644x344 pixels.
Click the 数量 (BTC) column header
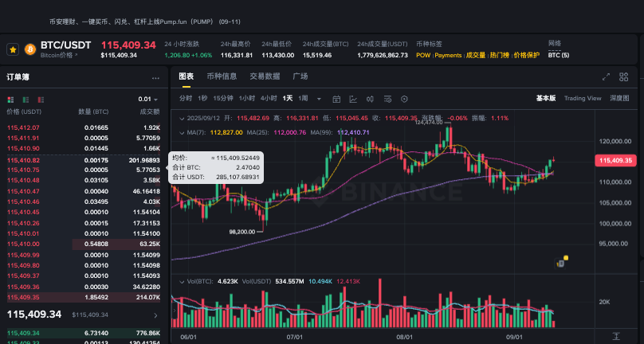coord(93,111)
